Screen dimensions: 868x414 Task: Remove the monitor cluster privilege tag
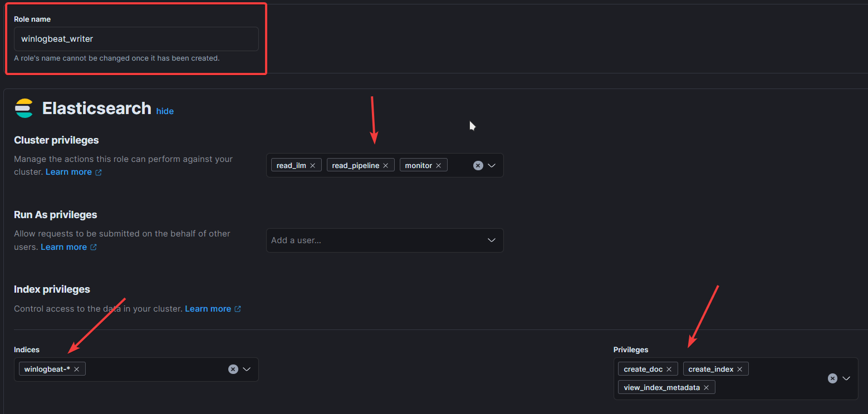click(438, 165)
